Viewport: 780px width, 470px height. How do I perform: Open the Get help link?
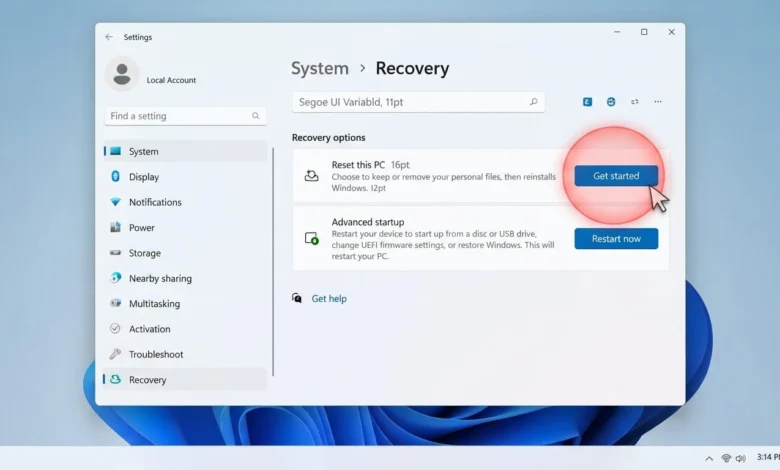coord(329,298)
